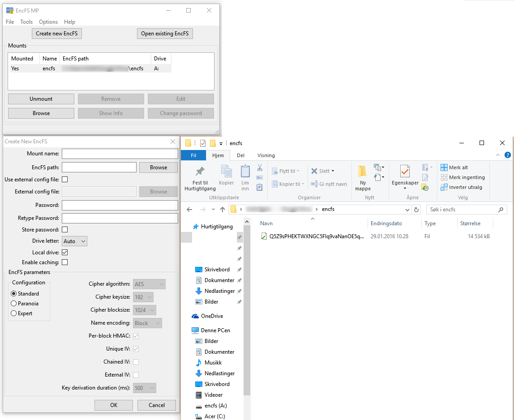
Task: Click the Kopier copy icon in ribbon
Action: pyautogui.click(x=227, y=171)
